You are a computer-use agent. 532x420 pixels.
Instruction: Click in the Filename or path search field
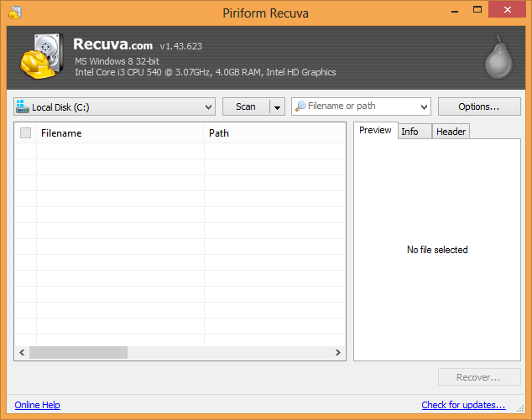tap(362, 106)
